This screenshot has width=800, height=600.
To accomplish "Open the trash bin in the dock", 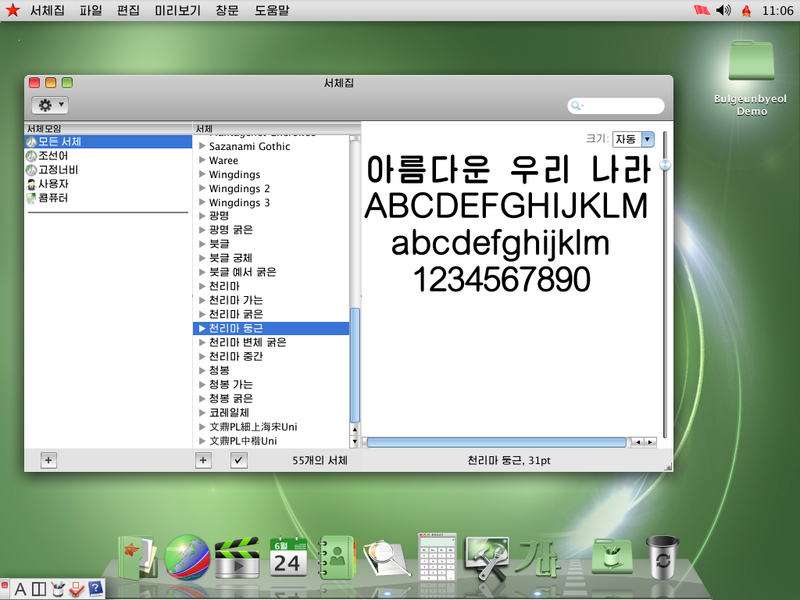I will click(661, 556).
